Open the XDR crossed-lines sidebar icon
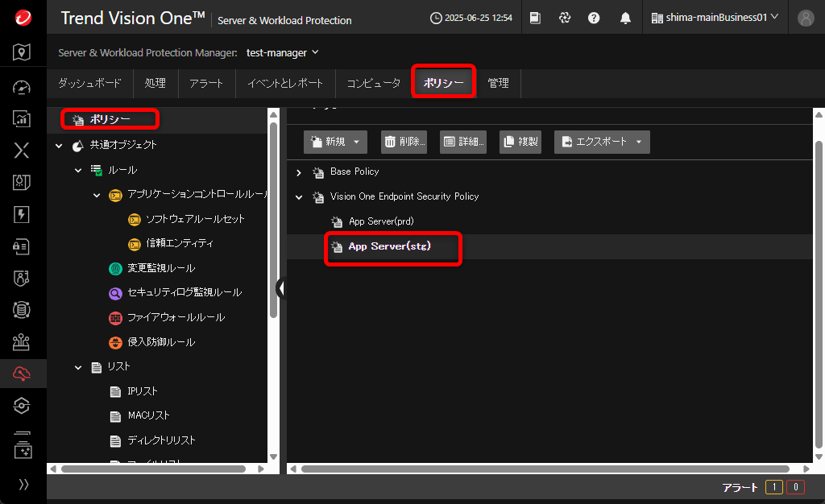The width and height of the screenshot is (825, 504). point(22,151)
